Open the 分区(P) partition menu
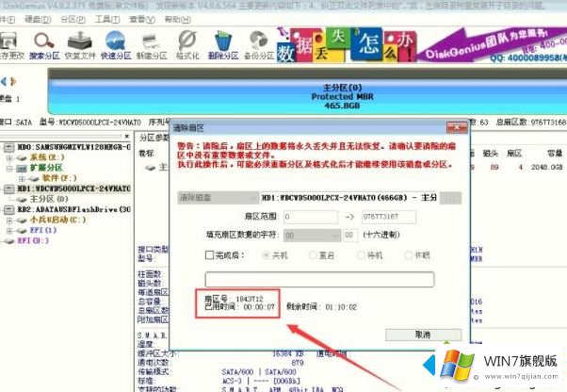The image size is (567, 392). click(x=73, y=19)
